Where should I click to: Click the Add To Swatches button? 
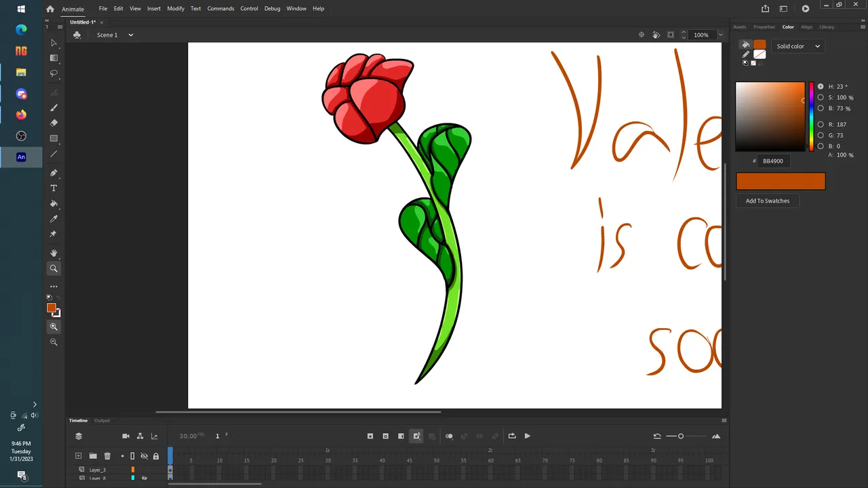(x=768, y=201)
